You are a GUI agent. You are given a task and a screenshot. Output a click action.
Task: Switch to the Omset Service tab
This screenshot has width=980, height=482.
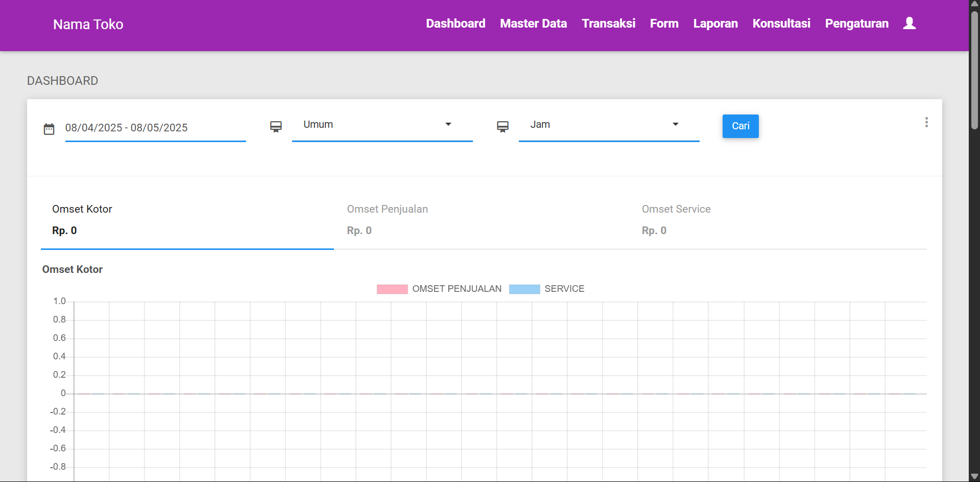pos(676,220)
